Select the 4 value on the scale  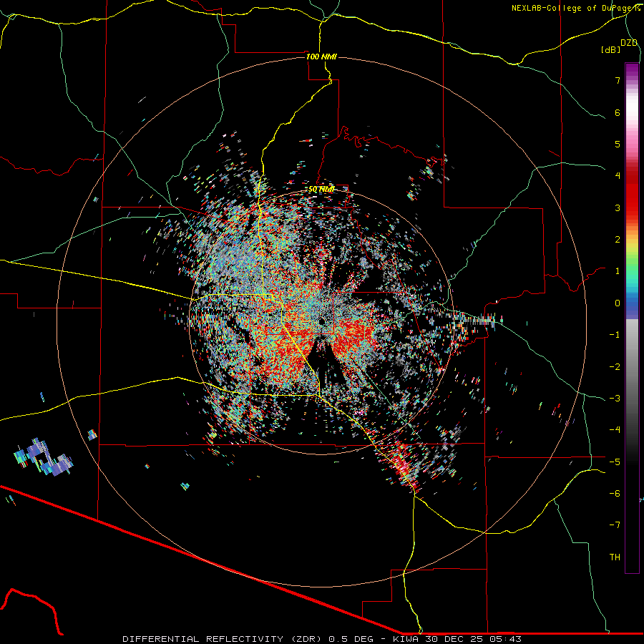pos(618,176)
